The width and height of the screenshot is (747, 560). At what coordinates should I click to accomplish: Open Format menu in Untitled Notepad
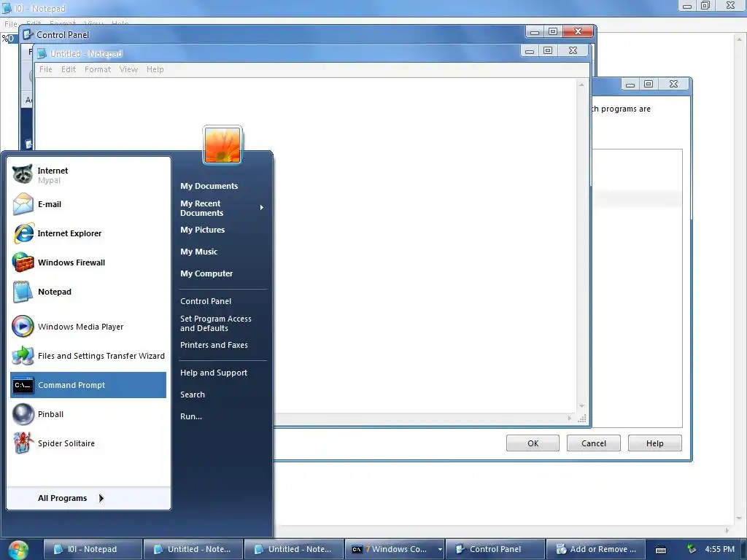[98, 69]
